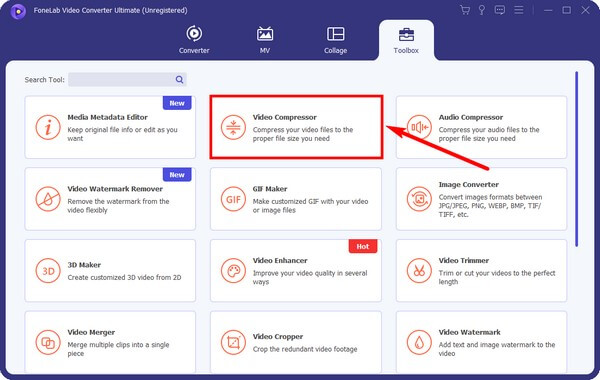Screen dimensions: 600x380
Task: Click the 3D Maker icon
Action: pyautogui.click(x=48, y=271)
